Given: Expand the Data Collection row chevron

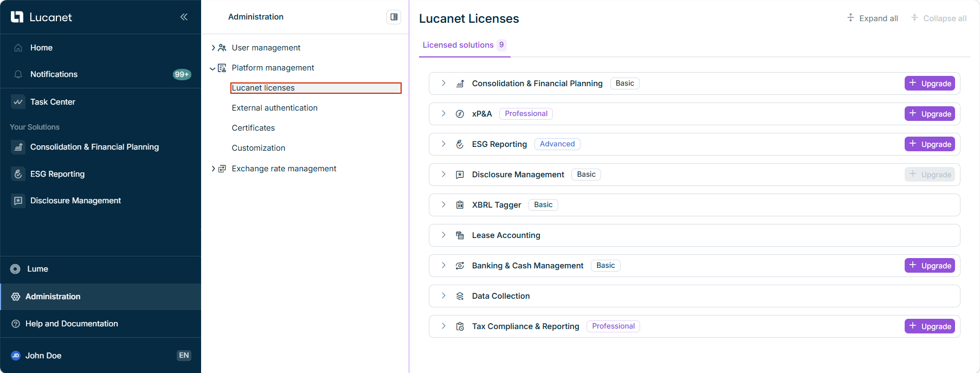Looking at the screenshot, I should [x=443, y=295].
